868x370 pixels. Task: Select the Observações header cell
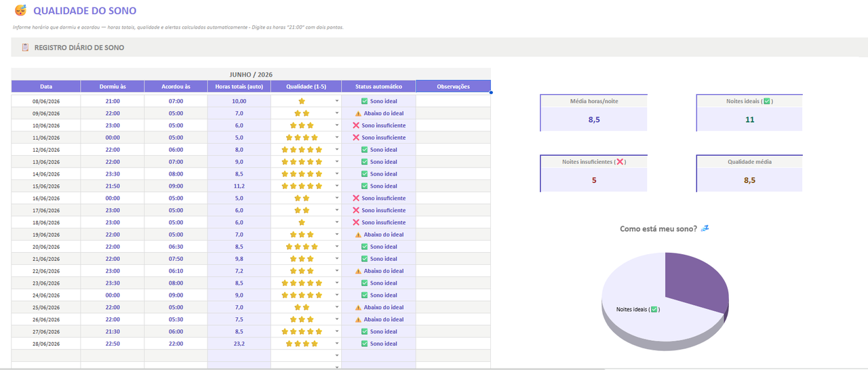point(453,87)
